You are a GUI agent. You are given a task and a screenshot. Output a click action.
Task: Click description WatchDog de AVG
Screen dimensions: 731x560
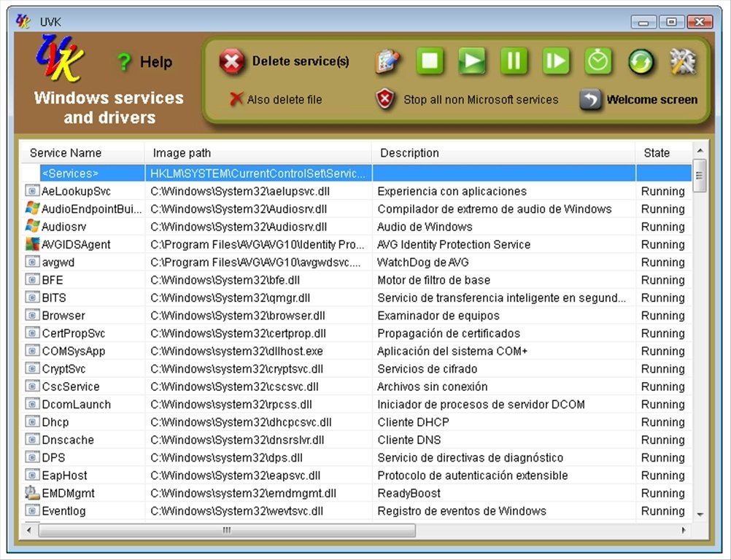tap(423, 262)
